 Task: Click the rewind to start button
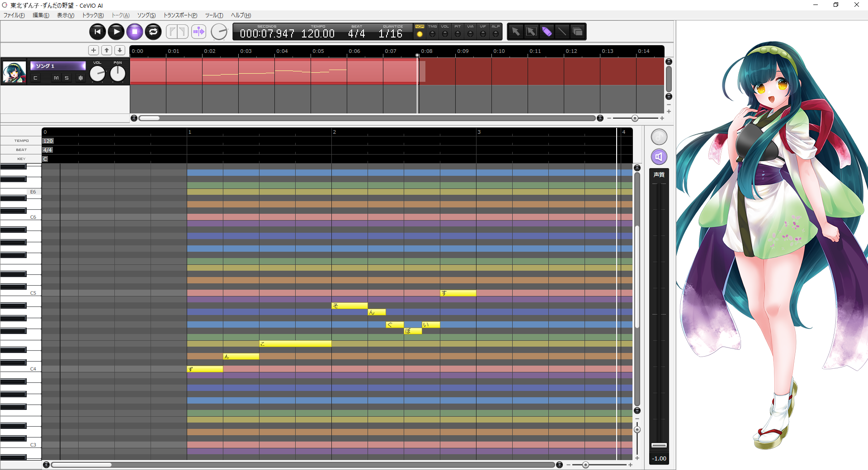coord(98,32)
